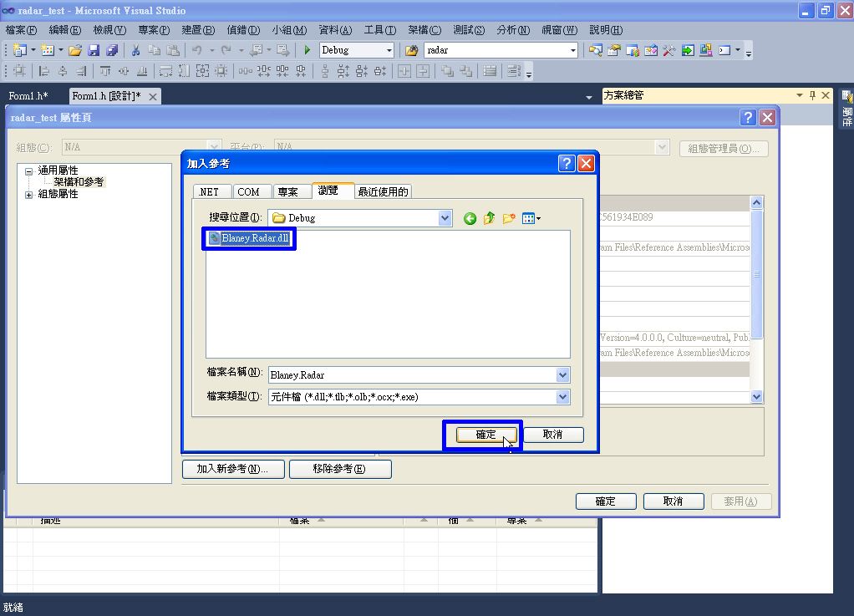Open the 檔案類型 file type dropdown

(564, 396)
